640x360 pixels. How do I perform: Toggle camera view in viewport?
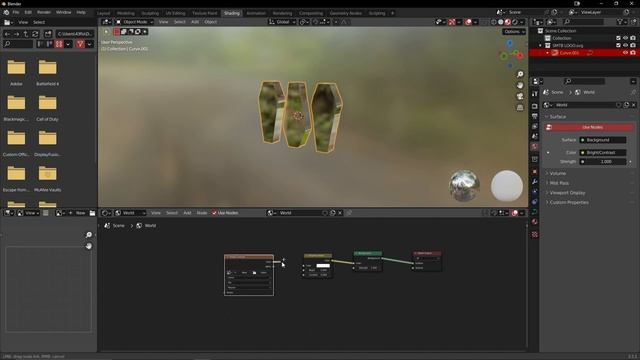pyautogui.click(x=520, y=96)
